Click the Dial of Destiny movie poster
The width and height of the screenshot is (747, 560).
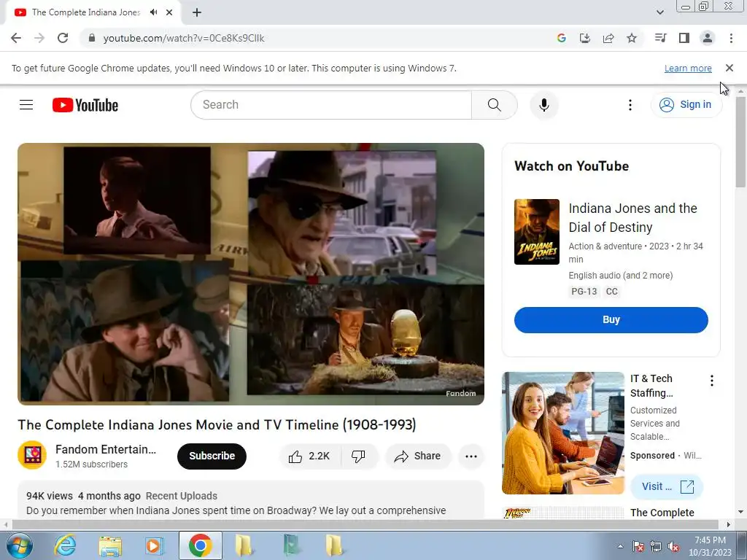click(x=537, y=232)
